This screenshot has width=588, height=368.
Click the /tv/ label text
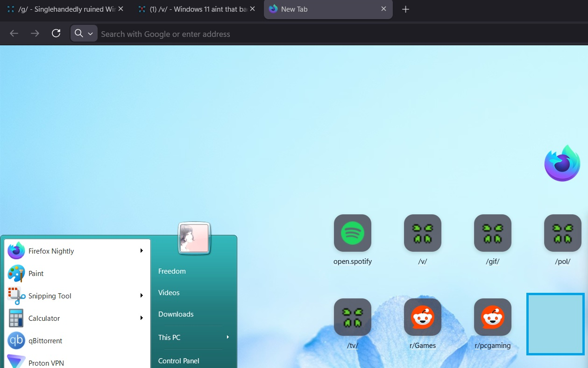(353, 346)
